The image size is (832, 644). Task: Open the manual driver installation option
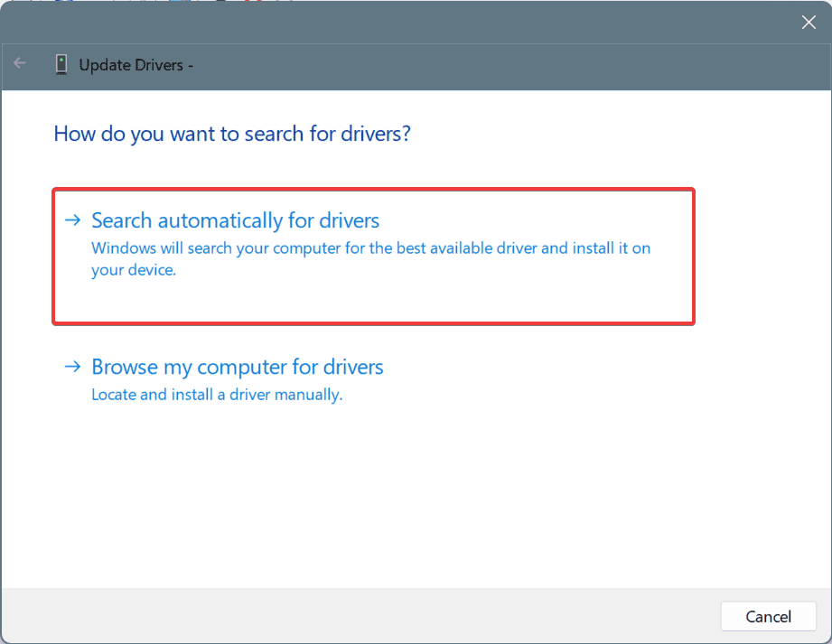coord(237,367)
